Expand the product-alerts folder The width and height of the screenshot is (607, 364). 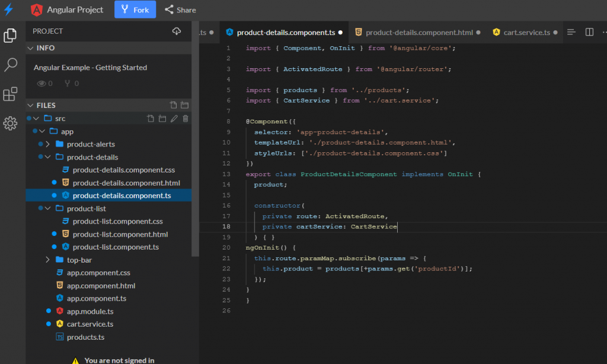pyautogui.click(x=47, y=144)
